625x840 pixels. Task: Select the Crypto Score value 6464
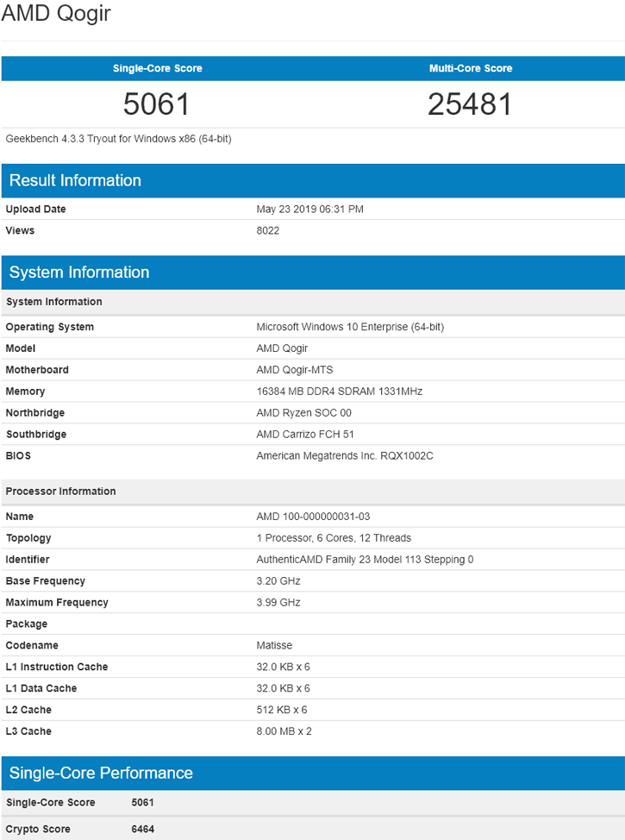[x=142, y=829]
